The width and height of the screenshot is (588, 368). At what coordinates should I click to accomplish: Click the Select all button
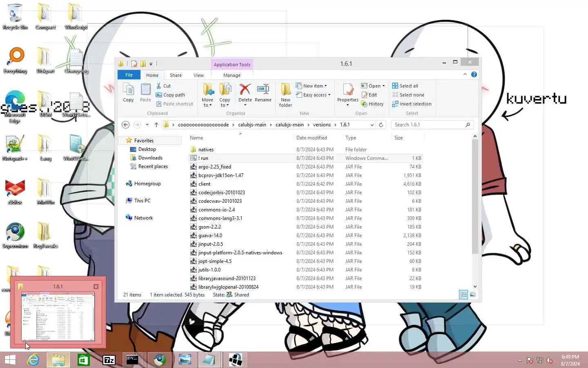(x=405, y=86)
